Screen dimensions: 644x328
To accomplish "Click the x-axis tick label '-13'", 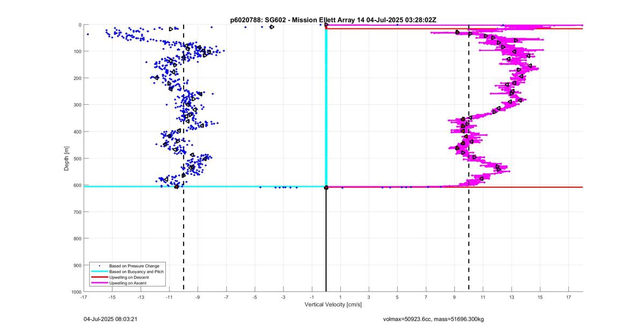I will [x=141, y=297].
